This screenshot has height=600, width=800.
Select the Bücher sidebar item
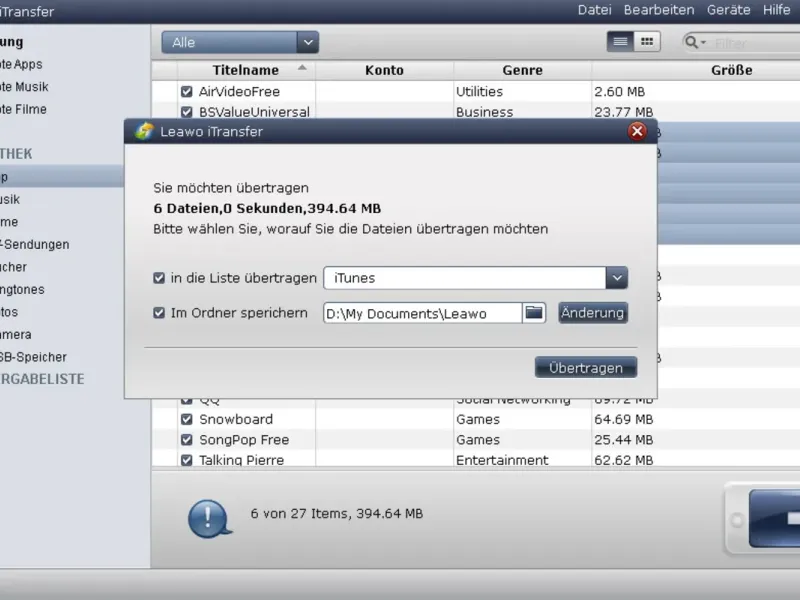(x=14, y=267)
